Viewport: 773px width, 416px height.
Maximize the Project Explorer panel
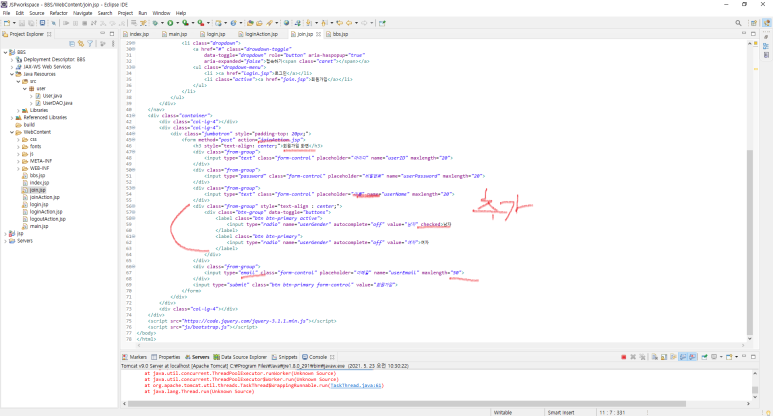point(112,34)
